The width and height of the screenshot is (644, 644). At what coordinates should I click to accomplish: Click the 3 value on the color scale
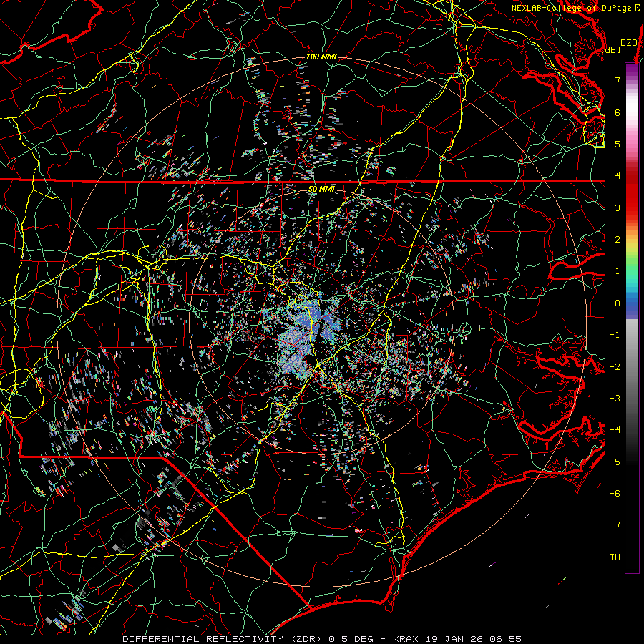pyautogui.click(x=618, y=208)
